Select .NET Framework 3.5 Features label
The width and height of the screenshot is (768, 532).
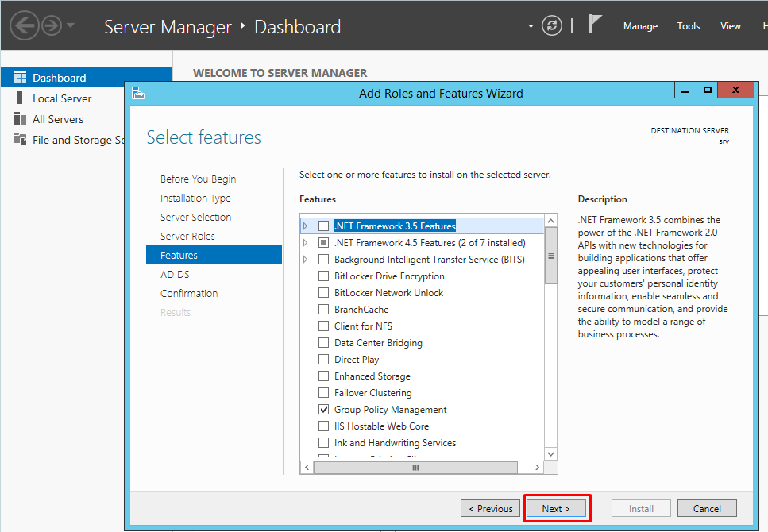pyautogui.click(x=395, y=226)
